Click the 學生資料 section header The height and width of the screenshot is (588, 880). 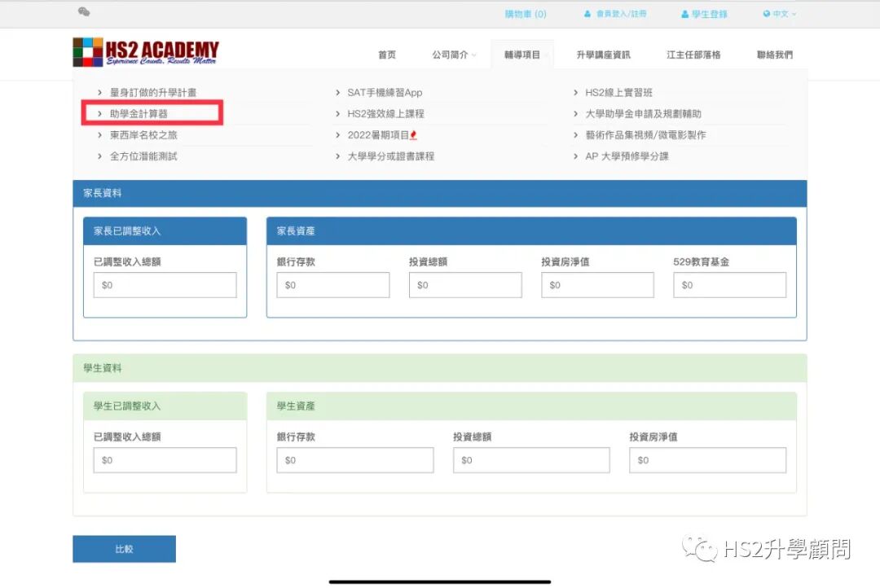click(440, 369)
